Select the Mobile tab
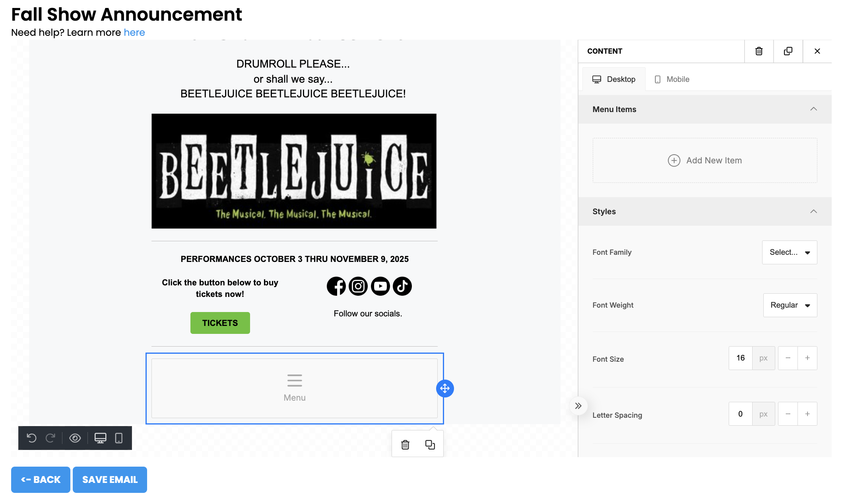Image resolution: width=846 pixels, height=504 pixels. point(672,79)
